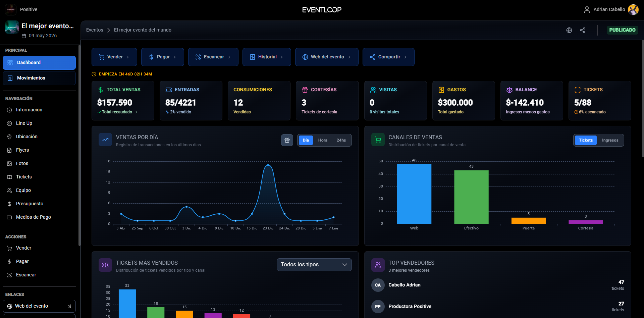Open the calendar icon on Ventas por día
644x318 pixels.
point(287,140)
